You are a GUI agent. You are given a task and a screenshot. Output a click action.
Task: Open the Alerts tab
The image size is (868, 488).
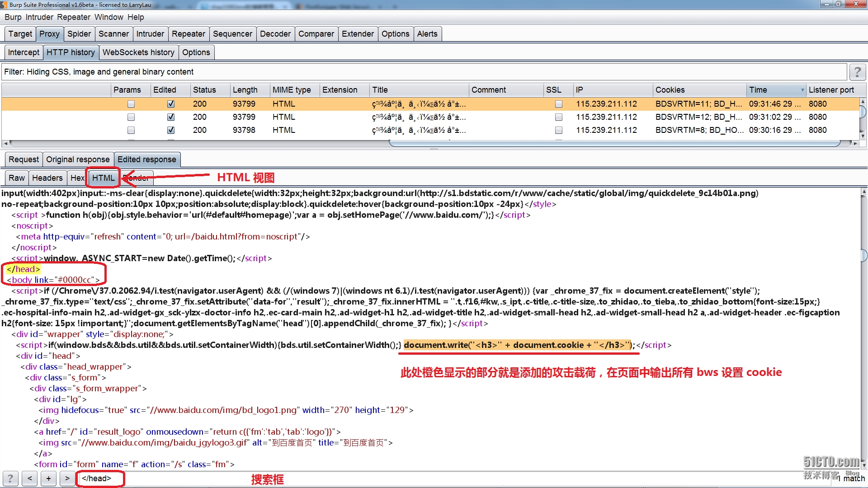427,34
